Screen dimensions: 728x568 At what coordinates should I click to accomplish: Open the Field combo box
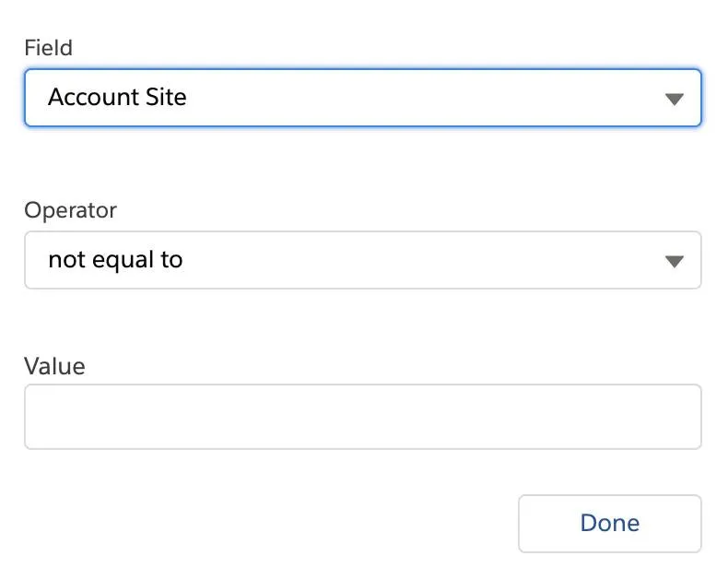tap(362, 98)
